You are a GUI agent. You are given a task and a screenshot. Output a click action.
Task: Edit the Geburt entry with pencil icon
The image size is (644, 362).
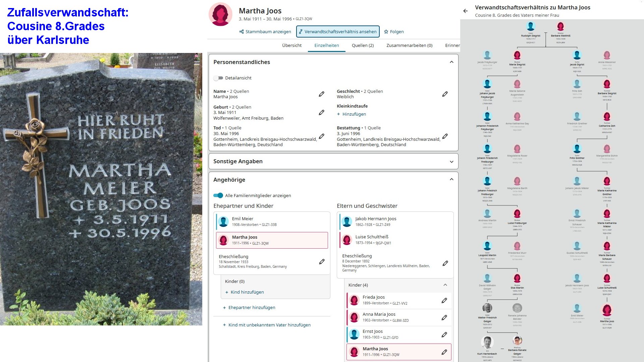(x=321, y=113)
